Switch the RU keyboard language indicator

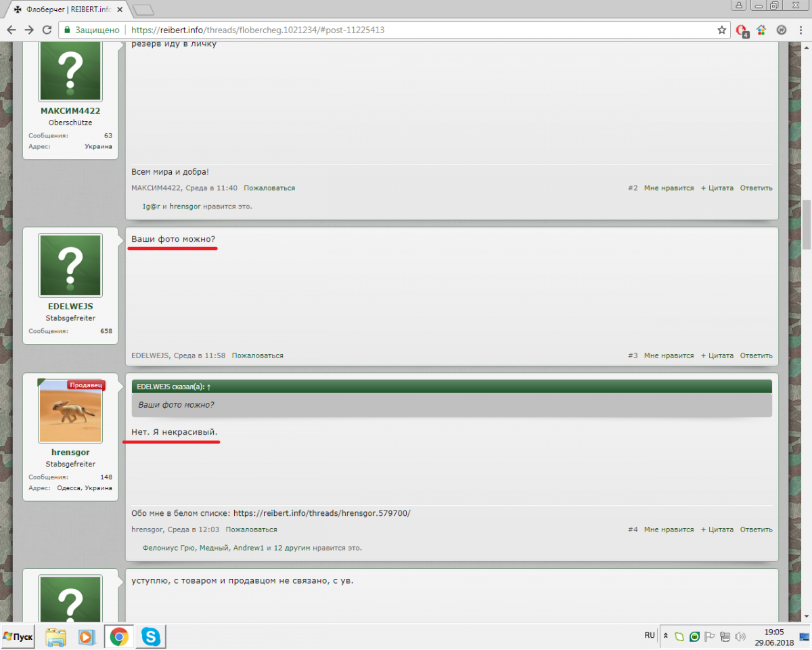click(650, 636)
